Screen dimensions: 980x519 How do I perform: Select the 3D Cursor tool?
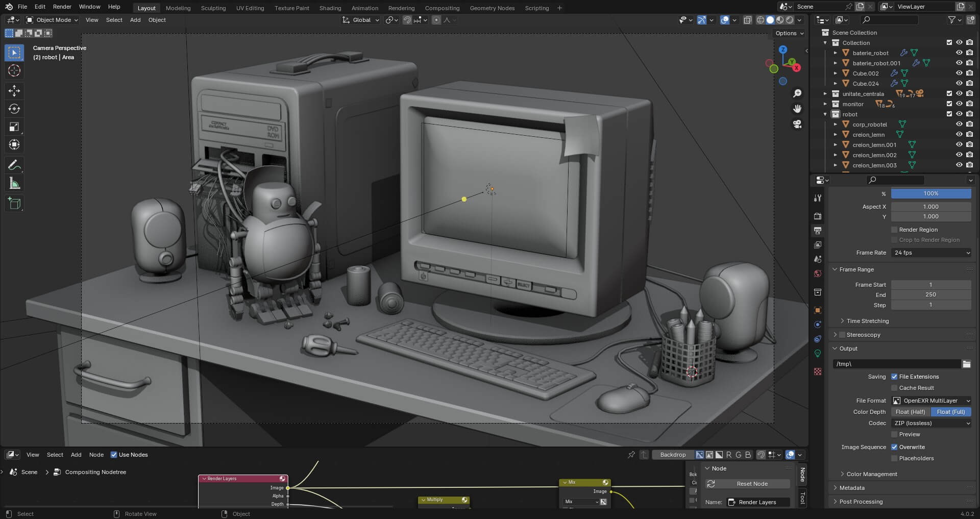[14, 70]
